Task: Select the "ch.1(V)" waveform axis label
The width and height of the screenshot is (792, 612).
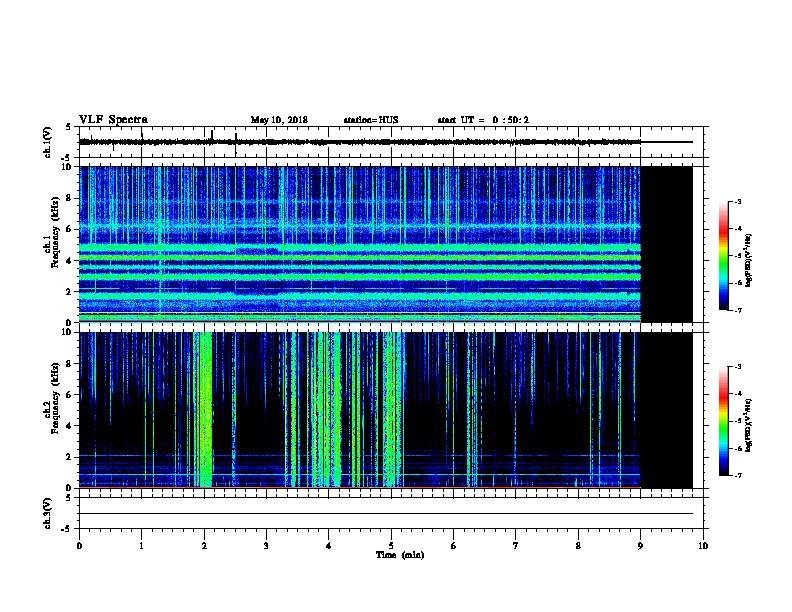Action: click(x=48, y=142)
